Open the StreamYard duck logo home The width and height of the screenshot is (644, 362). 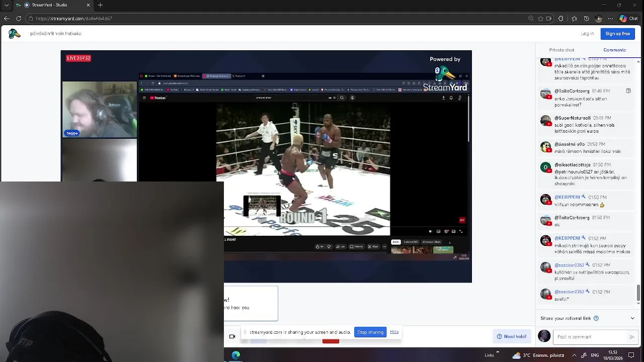pyautogui.click(x=14, y=34)
